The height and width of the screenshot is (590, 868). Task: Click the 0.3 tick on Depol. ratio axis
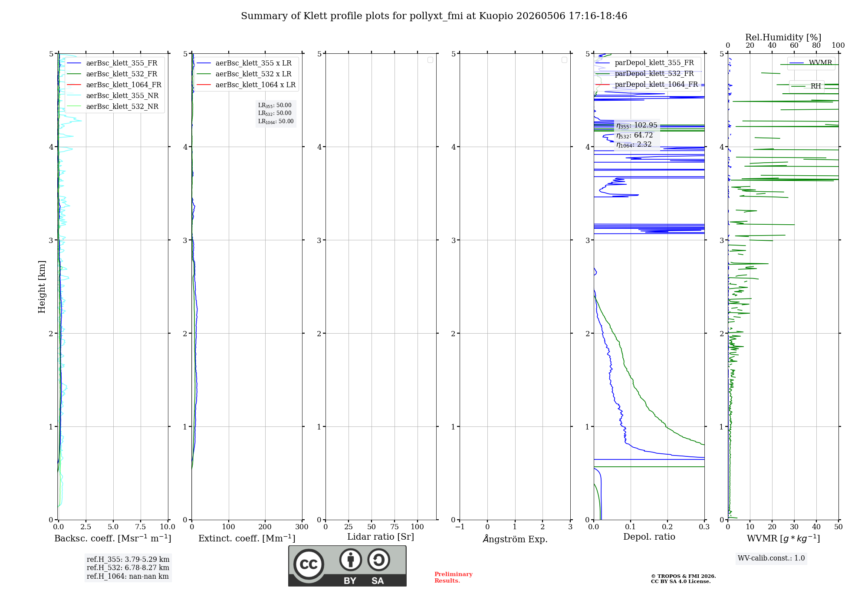[x=704, y=527]
